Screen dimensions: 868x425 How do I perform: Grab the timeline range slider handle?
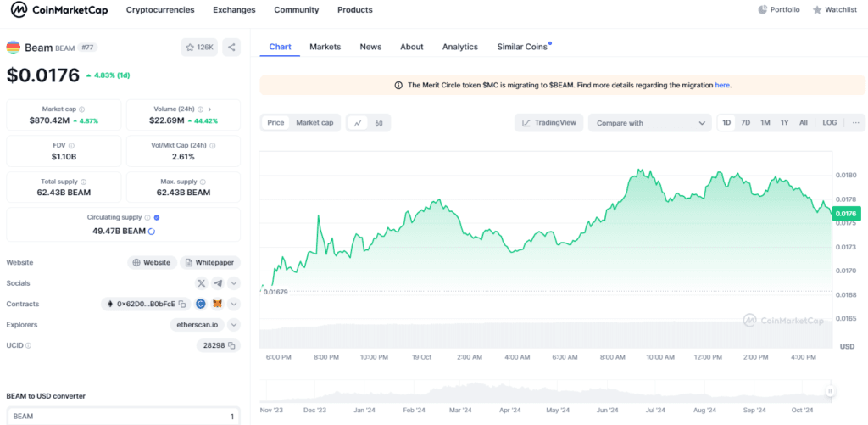[830, 391]
